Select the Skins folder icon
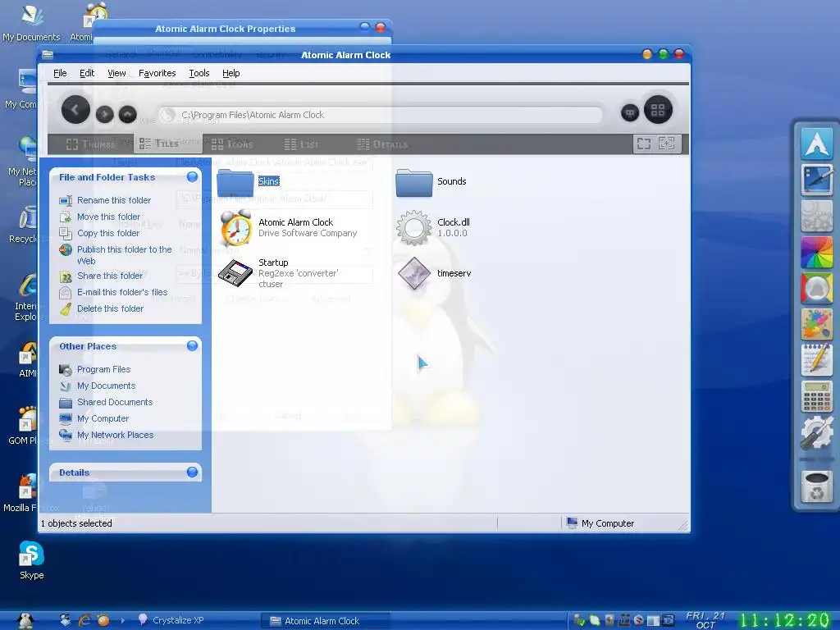 235,182
